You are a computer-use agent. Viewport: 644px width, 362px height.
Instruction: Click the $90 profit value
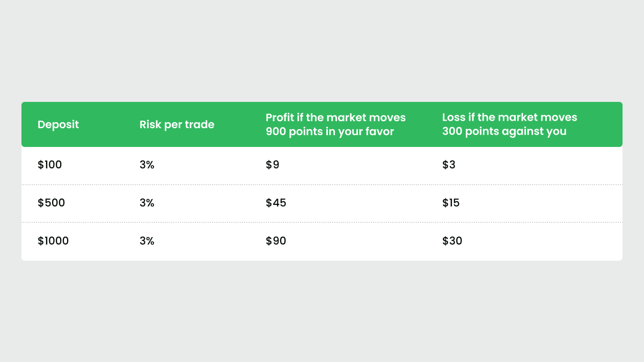(x=276, y=241)
